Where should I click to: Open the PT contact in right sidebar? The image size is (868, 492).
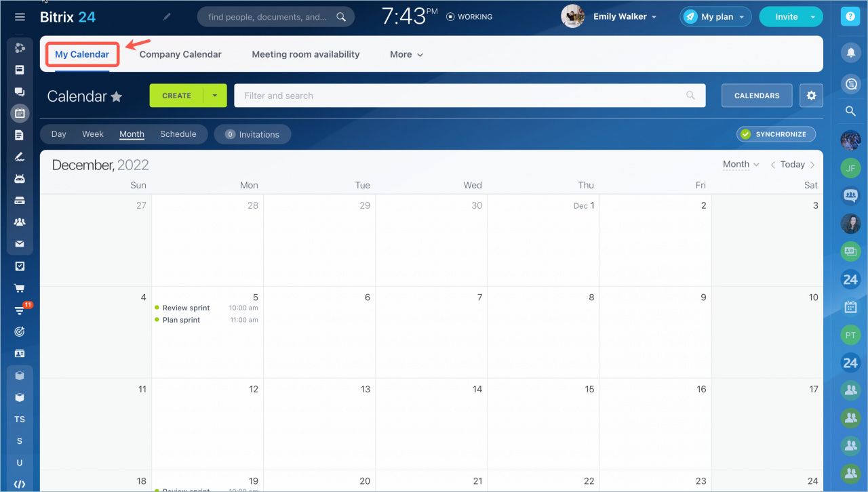850,335
